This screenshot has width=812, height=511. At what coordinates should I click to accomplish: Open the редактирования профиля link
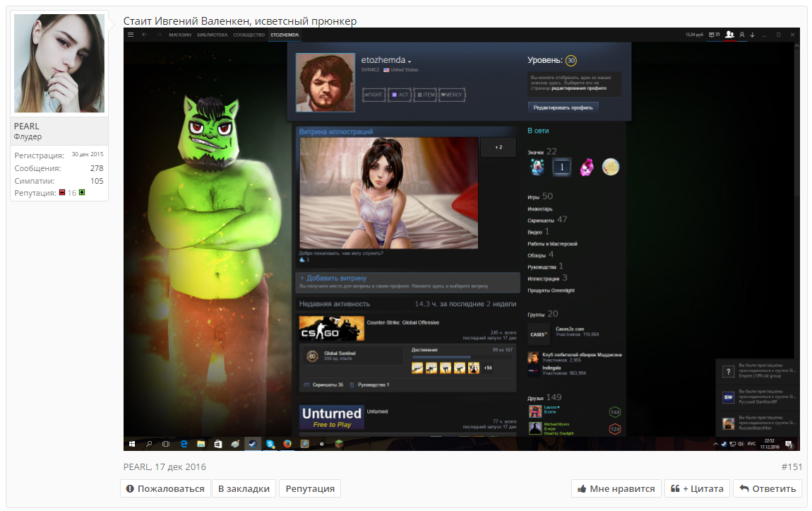pos(578,88)
